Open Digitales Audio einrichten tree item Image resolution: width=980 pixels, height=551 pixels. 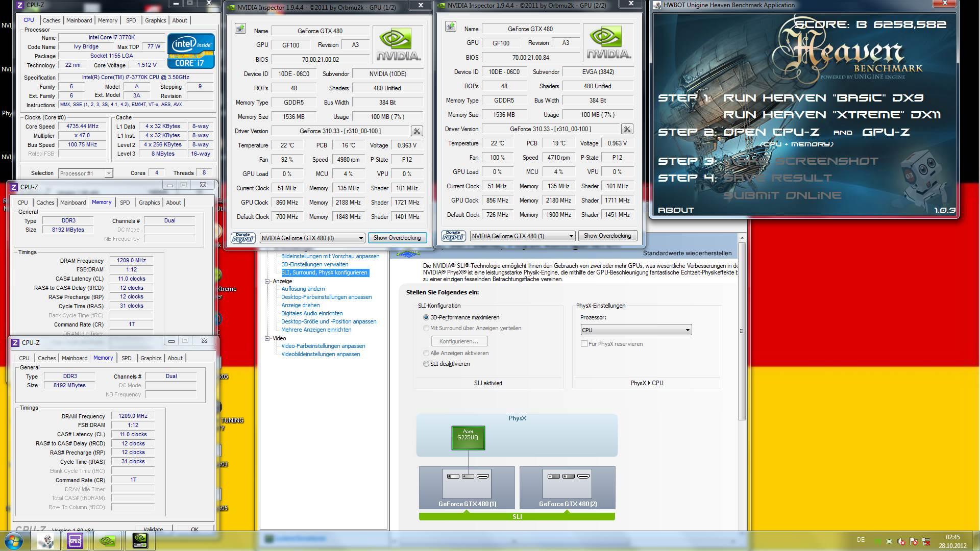312,313
